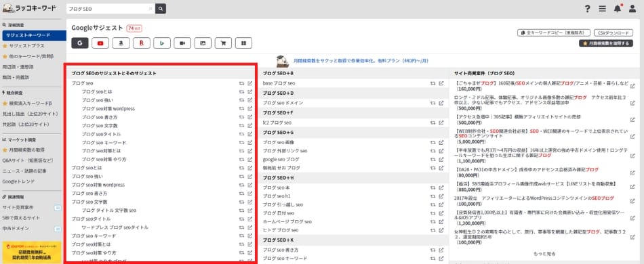Switch to shopping cart suggest source
Viewport: 644px width, 264px height.
(224, 43)
